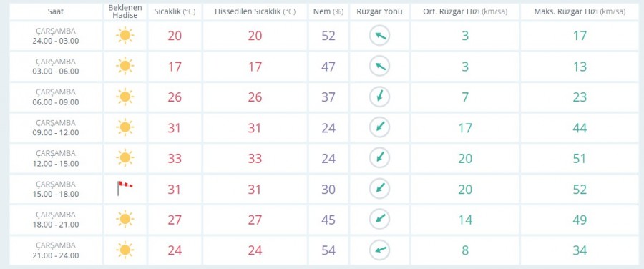Click the Maks. Rüzgar Hızı column header
The image size is (644, 269).
point(580,12)
